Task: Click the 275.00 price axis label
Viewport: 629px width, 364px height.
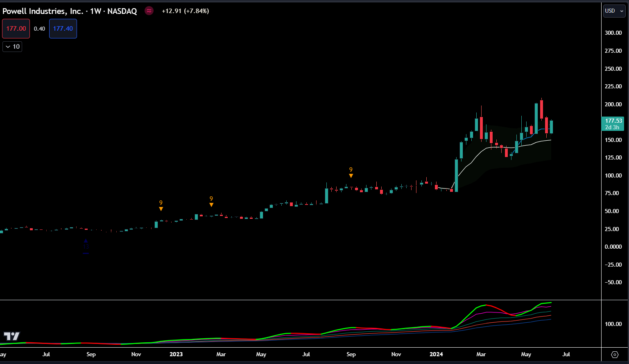Action: [x=613, y=51]
